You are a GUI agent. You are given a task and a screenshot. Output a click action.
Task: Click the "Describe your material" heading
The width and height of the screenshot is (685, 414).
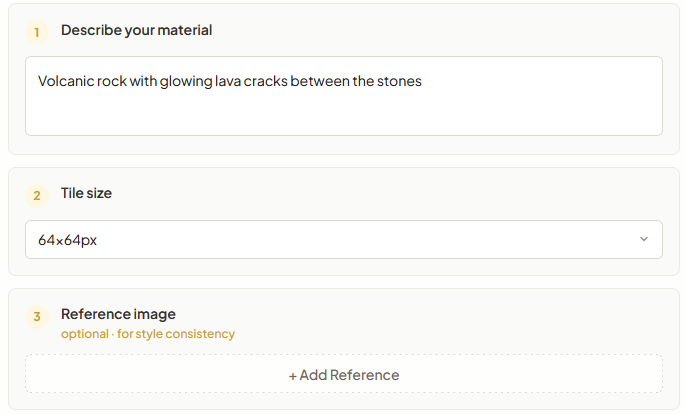point(136,30)
